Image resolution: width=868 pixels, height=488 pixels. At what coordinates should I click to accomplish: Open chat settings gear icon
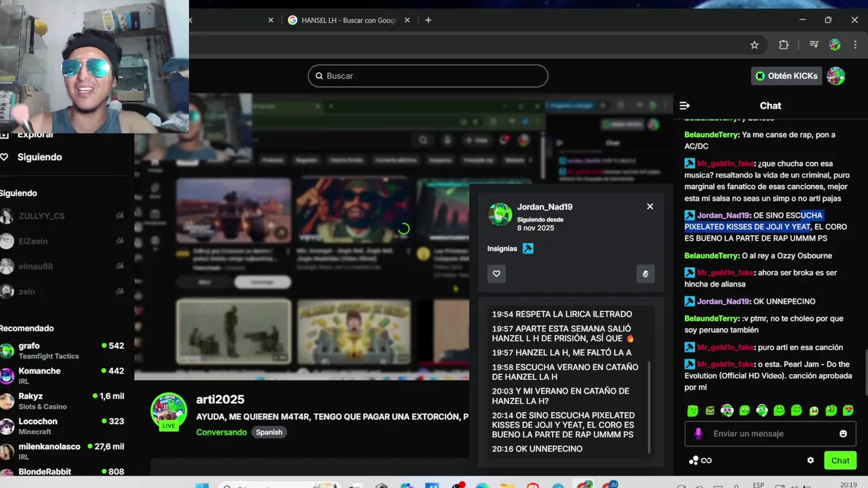(810, 460)
